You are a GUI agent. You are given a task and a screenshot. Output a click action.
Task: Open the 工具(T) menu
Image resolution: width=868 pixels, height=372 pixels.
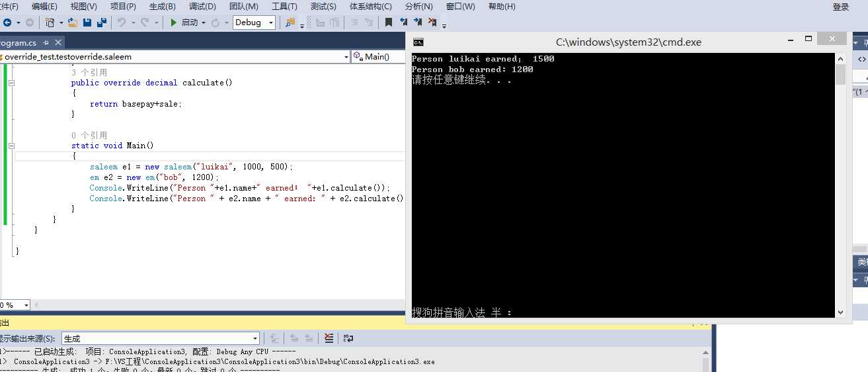point(284,7)
